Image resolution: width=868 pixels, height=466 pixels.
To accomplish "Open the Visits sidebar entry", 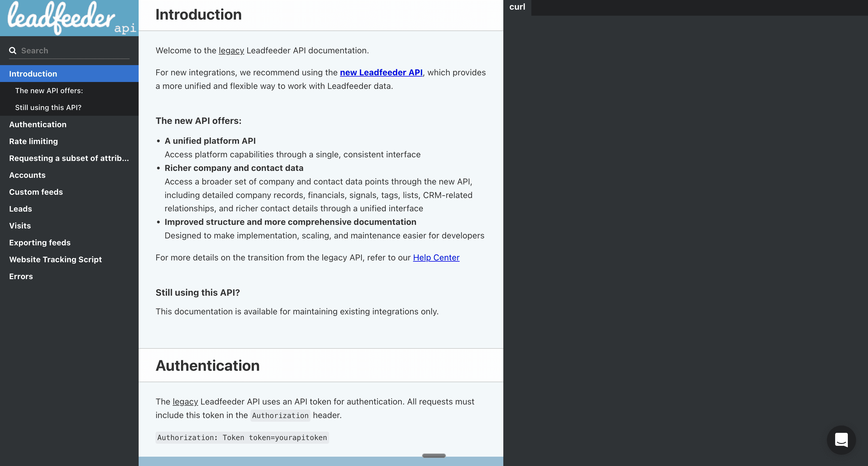I will click(20, 225).
